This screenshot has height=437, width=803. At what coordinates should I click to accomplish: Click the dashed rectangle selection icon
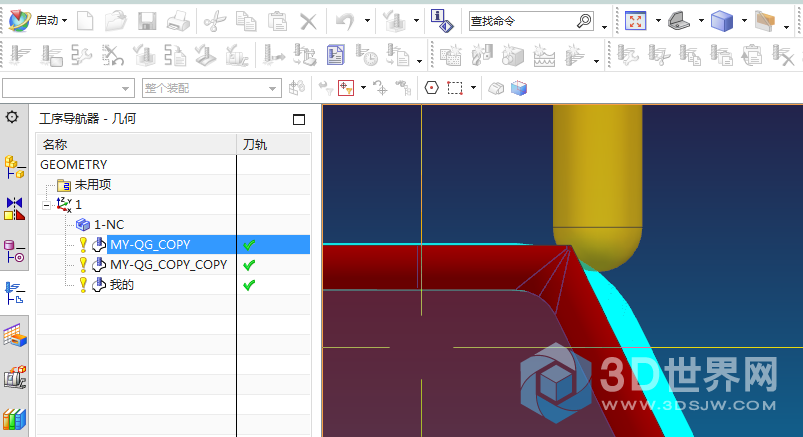455,88
